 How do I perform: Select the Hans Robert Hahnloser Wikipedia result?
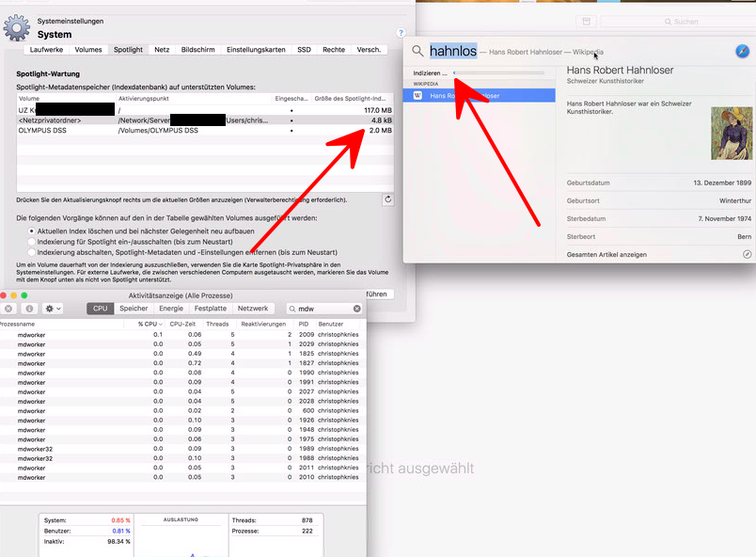coord(480,95)
